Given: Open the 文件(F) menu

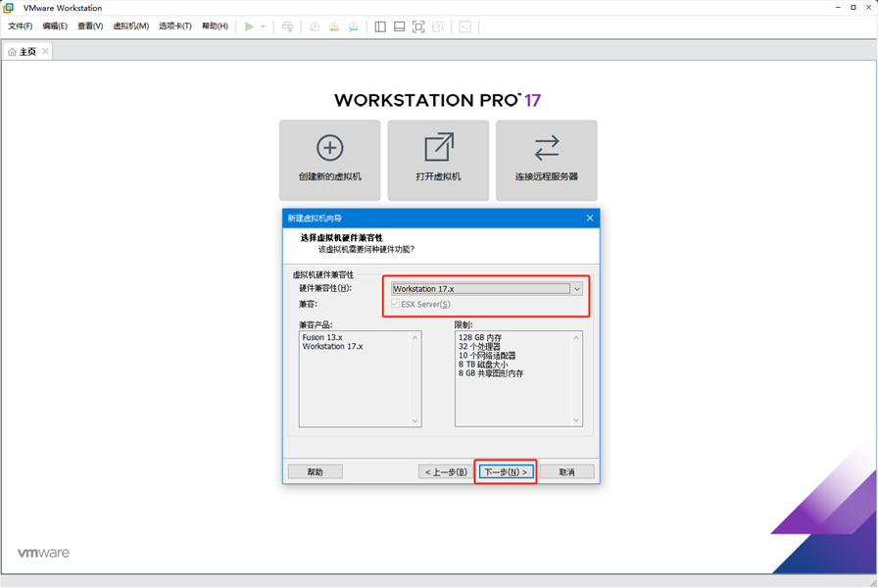Looking at the screenshot, I should point(21,25).
